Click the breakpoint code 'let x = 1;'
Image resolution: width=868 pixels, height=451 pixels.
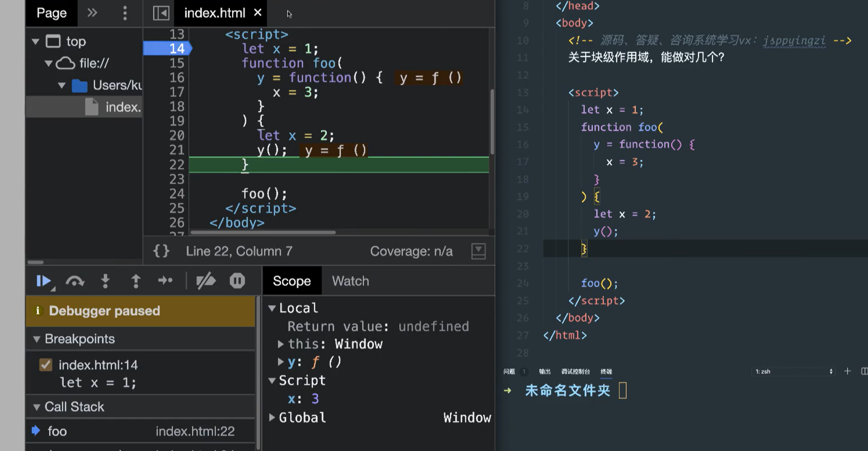tap(98, 382)
